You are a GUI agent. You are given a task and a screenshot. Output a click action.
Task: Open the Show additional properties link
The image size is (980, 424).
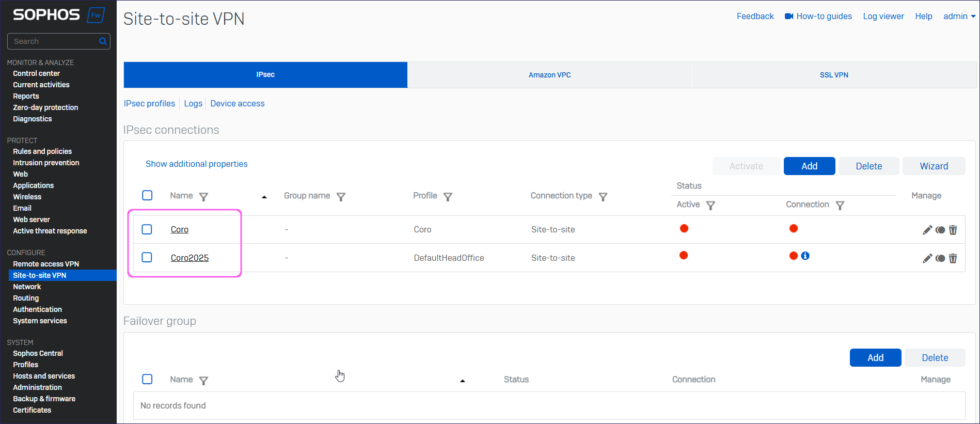coord(196,164)
